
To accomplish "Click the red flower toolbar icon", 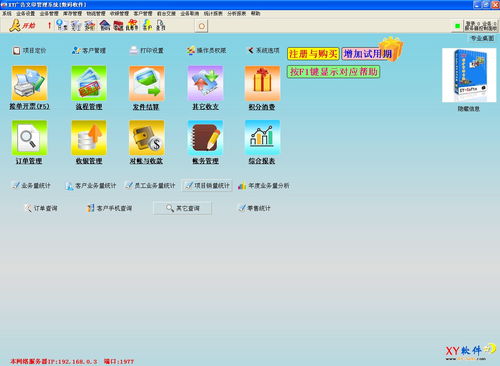I will (x=132, y=25).
